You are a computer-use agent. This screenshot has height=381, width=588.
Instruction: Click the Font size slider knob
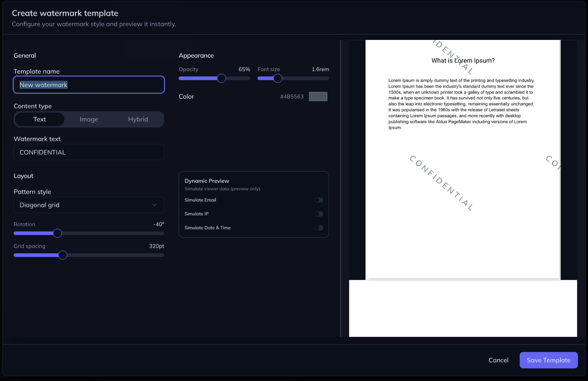click(278, 78)
